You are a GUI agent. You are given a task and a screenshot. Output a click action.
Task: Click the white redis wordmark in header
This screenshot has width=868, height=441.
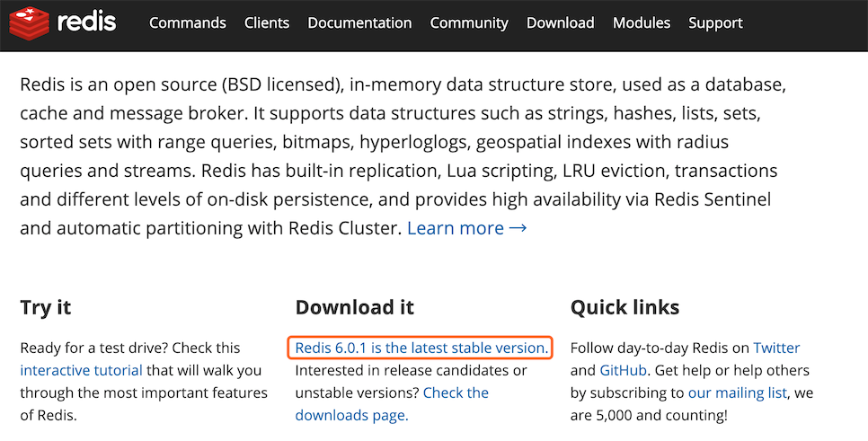coord(86,22)
